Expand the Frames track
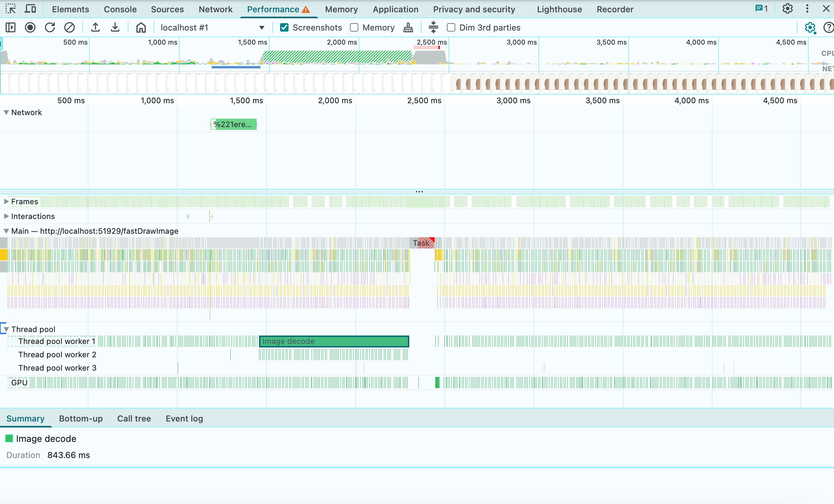This screenshot has height=504, width=834. [x=6, y=201]
